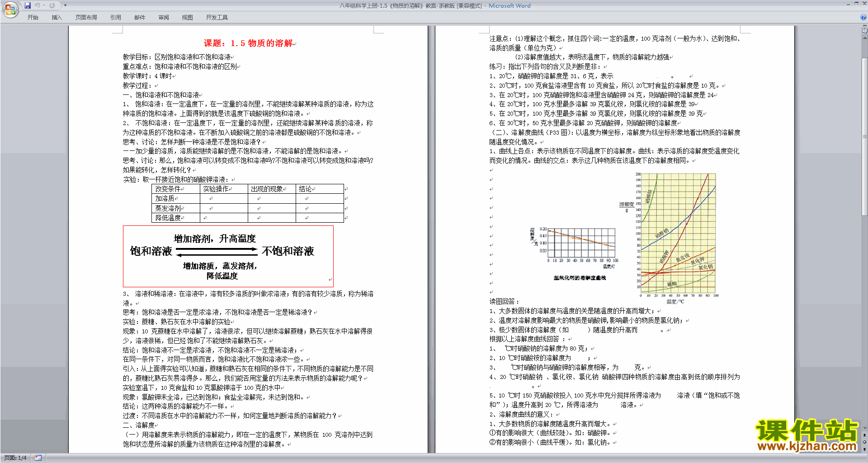Image resolution: width=868 pixels, height=463 pixels.
Task: Expand the Undo history dropdown arrow
Action: tap(44, 5)
